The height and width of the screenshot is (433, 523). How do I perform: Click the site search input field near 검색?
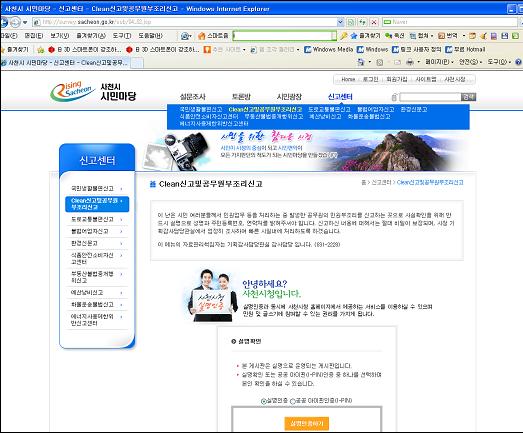pyautogui.click(x=430, y=97)
